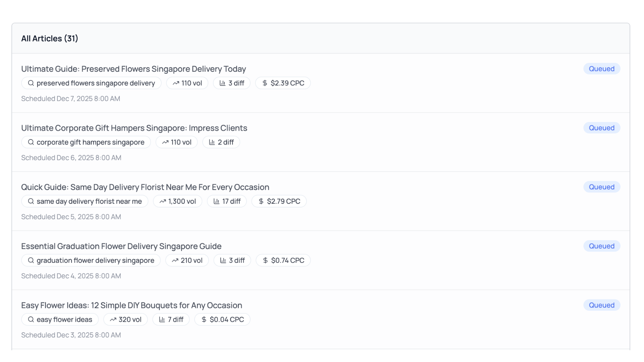Click "Scheduled Dec 7, 2025 8:00 AM" text
The image size is (644, 362).
click(70, 99)
